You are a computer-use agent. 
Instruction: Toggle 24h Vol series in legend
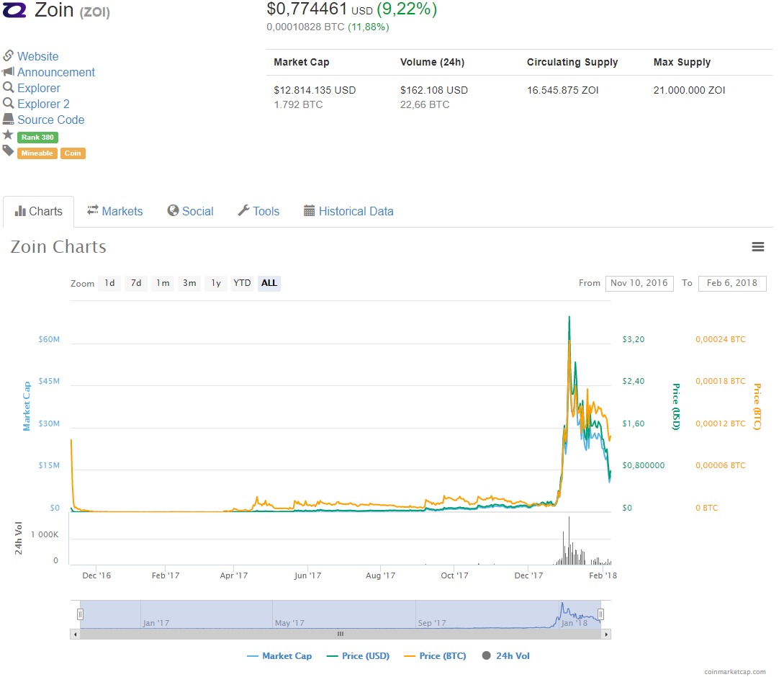point(505,656)
